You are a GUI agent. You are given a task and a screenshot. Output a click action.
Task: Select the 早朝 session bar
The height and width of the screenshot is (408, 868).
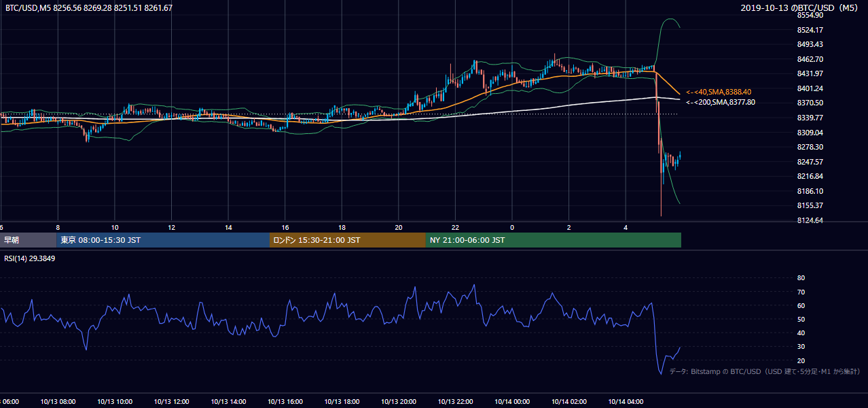pyautogui.click(x=28, y=240)
